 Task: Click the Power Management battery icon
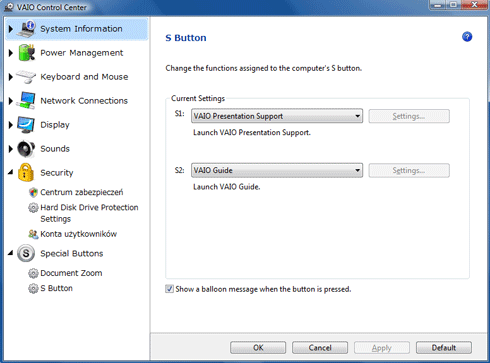tap(27, 53)
